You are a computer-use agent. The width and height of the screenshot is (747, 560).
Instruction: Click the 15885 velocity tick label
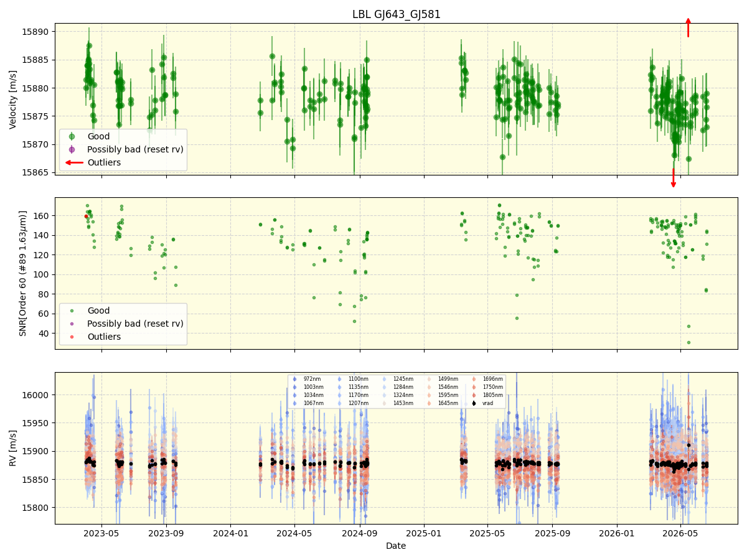tap(36, 60)
